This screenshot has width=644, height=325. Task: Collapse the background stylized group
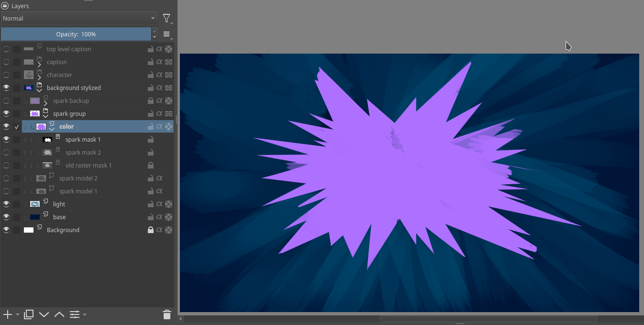[x=39, y=90]
